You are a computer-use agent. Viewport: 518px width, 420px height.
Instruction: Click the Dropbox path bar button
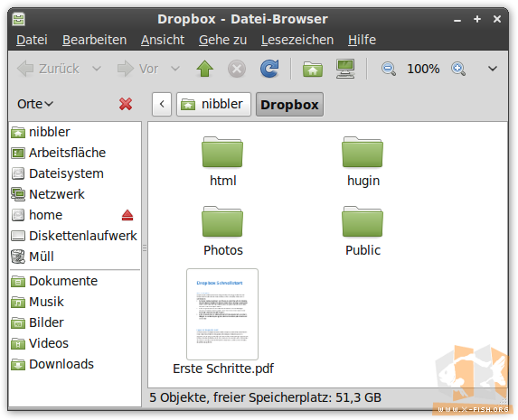pos(289,105)
